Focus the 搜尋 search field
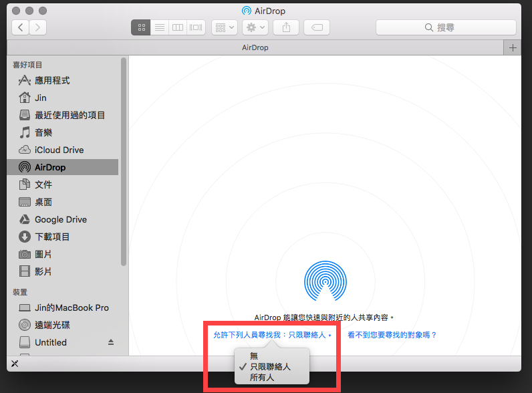 (446, 27)
